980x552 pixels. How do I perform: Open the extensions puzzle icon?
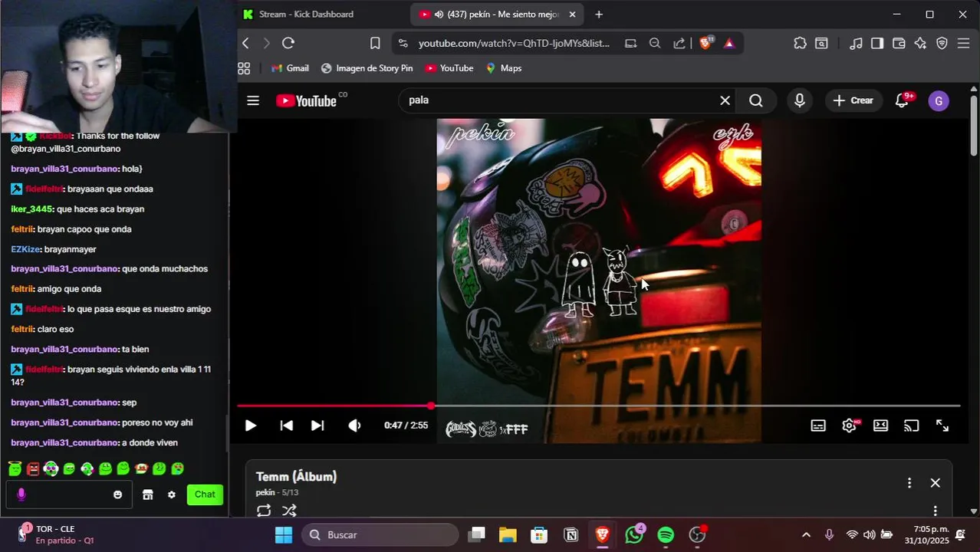tap(800, 43)
